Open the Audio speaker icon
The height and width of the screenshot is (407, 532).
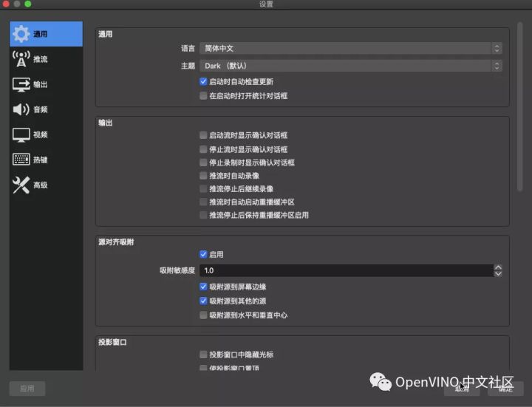click(x=21, y=109)
